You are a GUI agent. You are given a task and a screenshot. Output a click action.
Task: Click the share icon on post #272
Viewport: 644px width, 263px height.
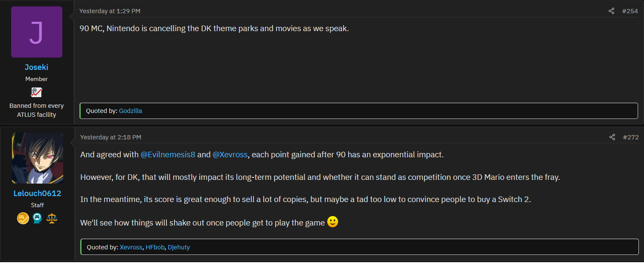pos(612,137)
